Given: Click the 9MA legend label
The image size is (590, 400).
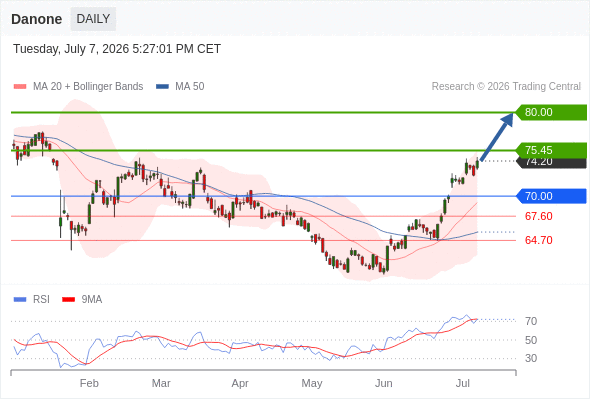Looking at the screenshot, I should (92, 300).
